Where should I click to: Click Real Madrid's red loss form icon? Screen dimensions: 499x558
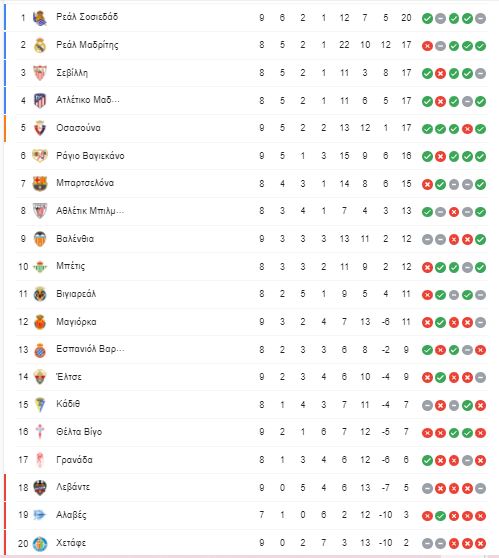[x=427, y=46]
